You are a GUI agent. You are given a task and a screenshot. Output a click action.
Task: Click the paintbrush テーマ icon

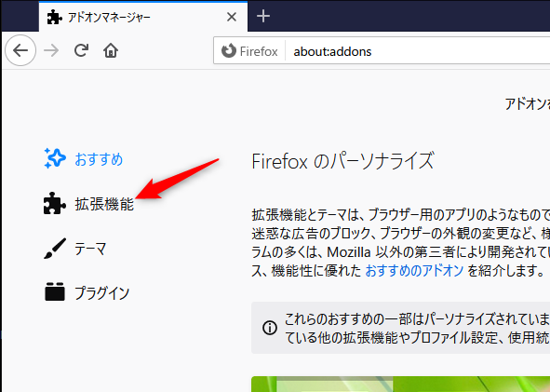55,249
